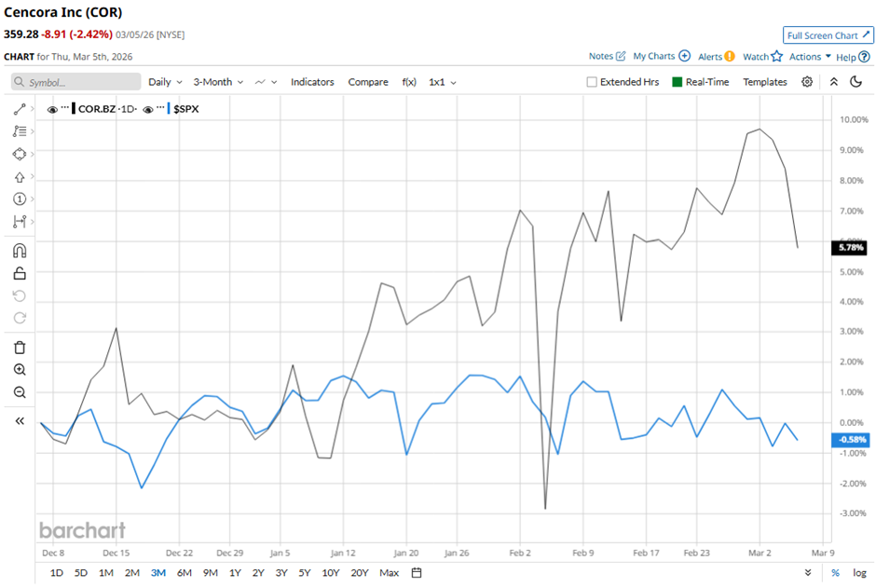Zoom in on the chart
The width and height of the screenshot is (876, 588).
20,370
